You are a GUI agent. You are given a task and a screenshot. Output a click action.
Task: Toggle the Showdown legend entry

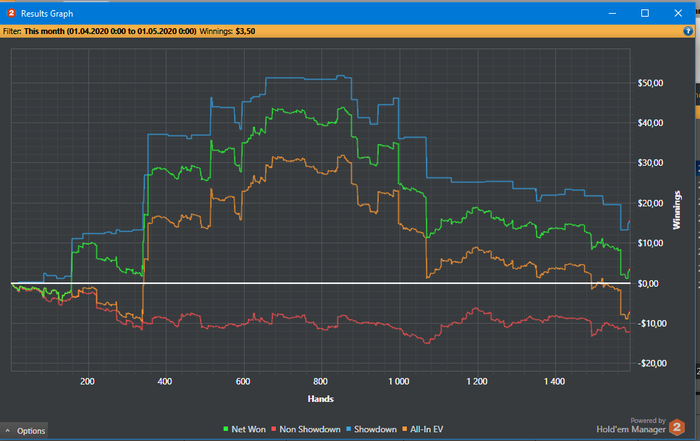tap(371, 429)
